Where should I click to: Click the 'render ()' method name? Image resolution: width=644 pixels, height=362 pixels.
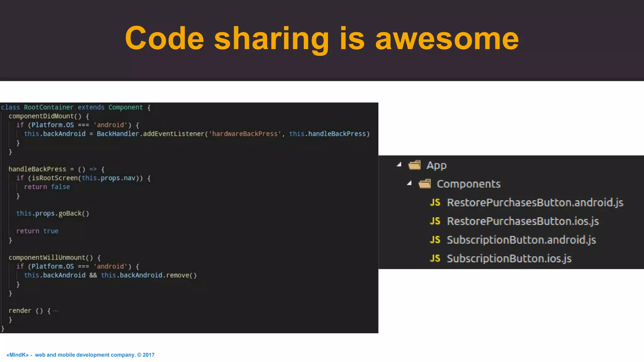tap(26, 311)
